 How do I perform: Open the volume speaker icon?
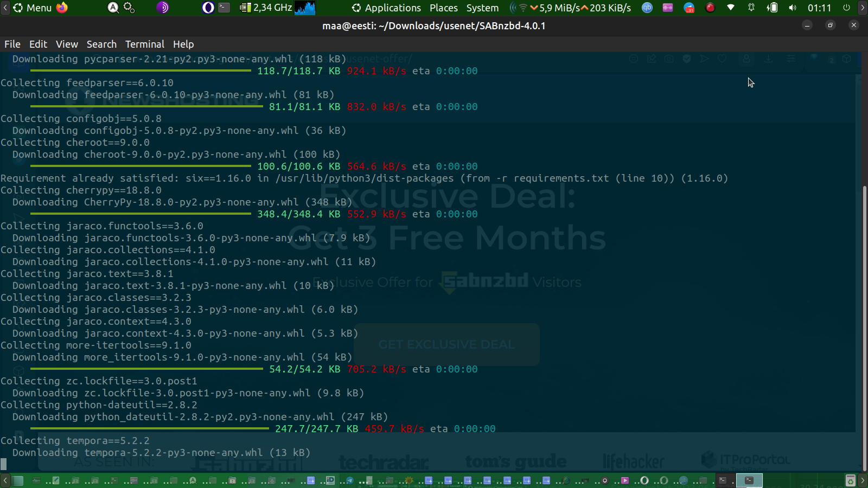[793, 8]
